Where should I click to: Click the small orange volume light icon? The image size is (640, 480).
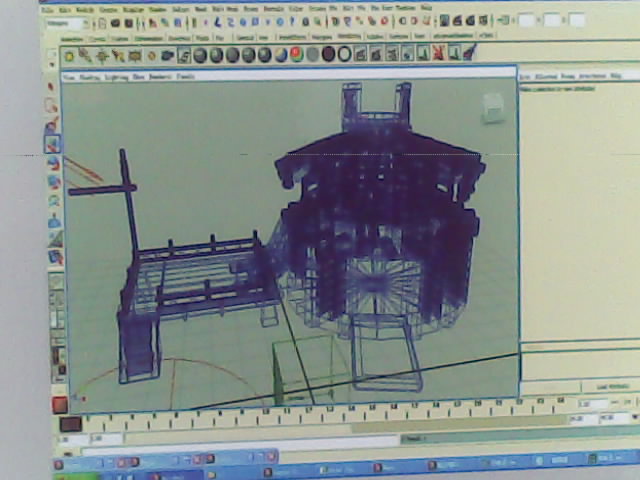pyautogui.click(x=151, y=56)
